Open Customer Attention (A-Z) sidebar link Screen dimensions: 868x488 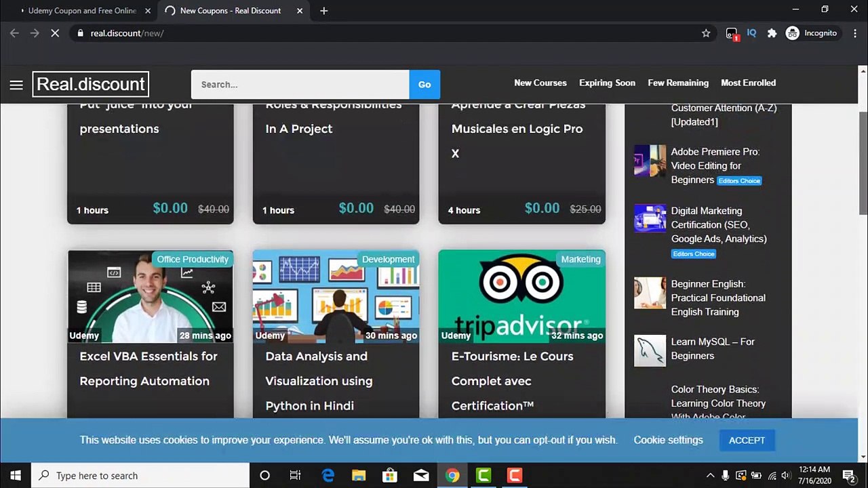[x=724, y=115]
